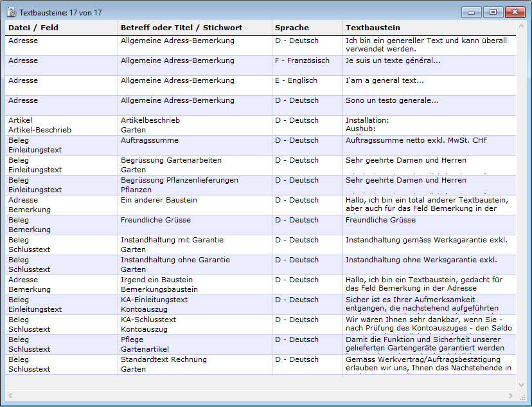Click the horizontal scrollbar right arrow
This screenshot has height=407, width=532.
511,395
